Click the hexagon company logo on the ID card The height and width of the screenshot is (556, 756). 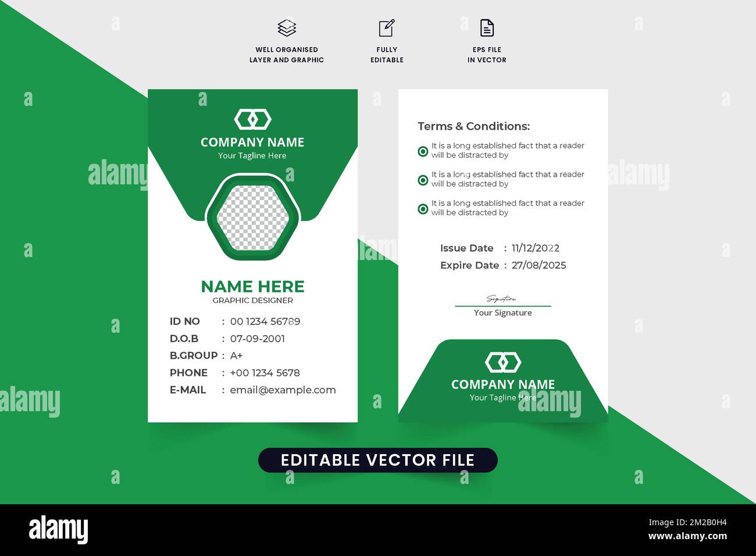click(252, 119)
